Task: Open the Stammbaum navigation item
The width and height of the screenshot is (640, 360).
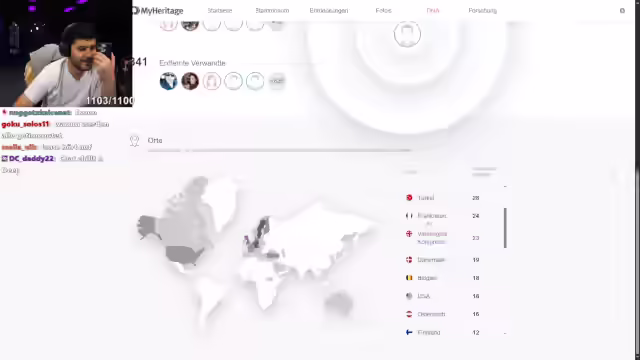Action: click(x=272, y=11)
